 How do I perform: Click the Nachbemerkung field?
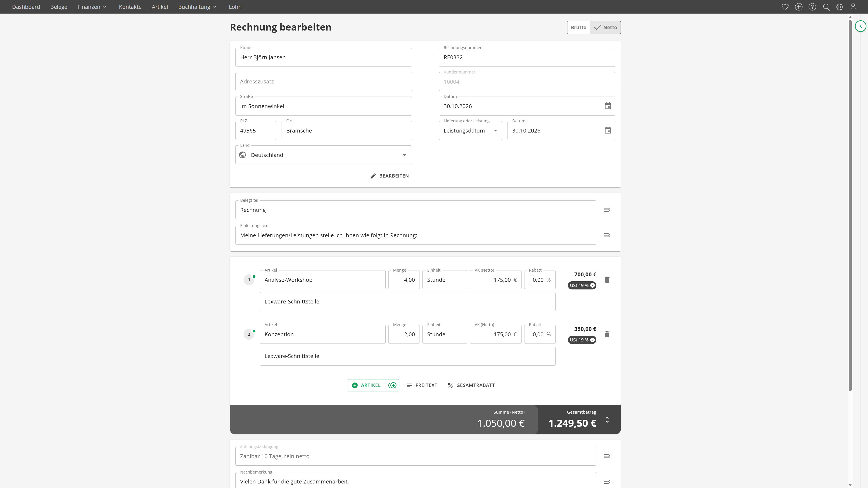click(x=416, y=481)
